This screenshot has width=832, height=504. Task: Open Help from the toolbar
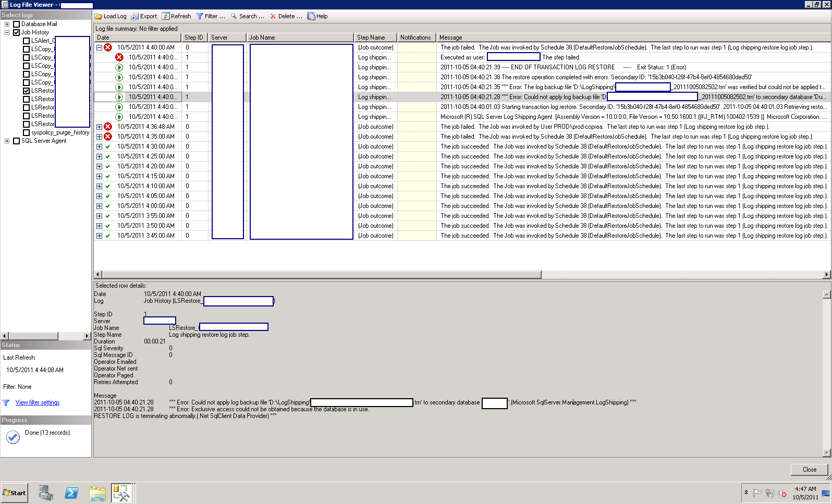311,16
